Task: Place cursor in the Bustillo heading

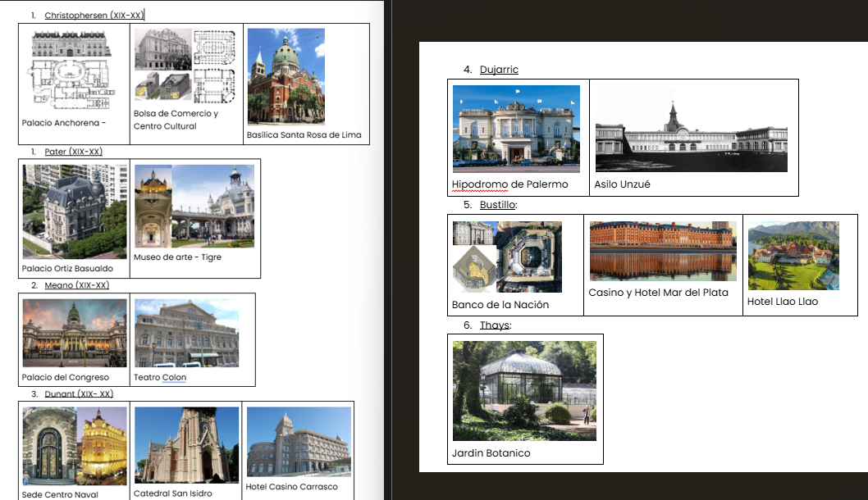Action: (498, 205)
